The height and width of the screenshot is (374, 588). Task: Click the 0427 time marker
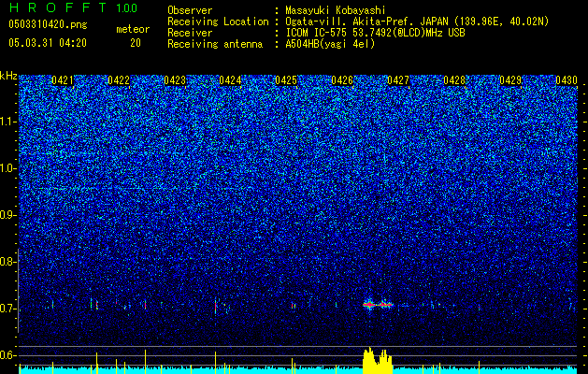pos(398,80)
